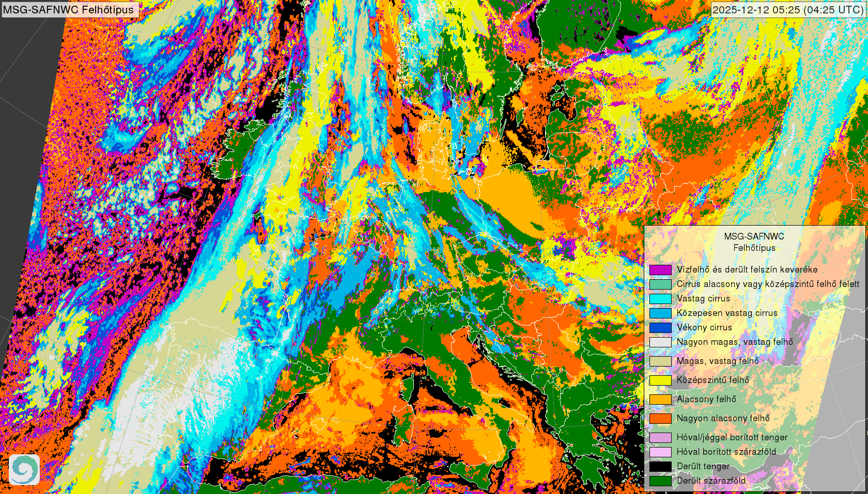Click the cyan Vastag cirrus swatch
This screenshot has height=494, width=868.
tap(660, 299)
